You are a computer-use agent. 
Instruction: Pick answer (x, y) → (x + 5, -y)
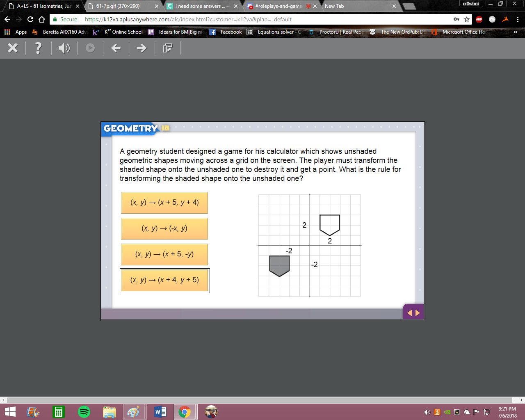tap(164, 254)
